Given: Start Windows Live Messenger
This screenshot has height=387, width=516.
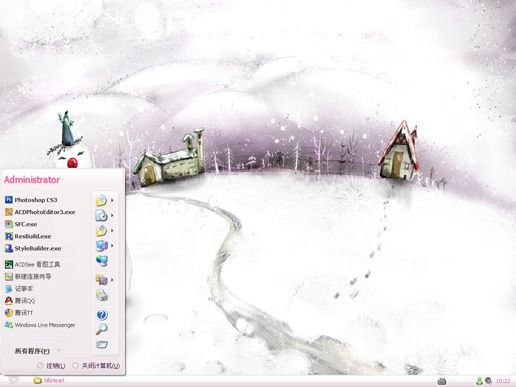Looking at the screenshot, I should click(x=40, y=325).
